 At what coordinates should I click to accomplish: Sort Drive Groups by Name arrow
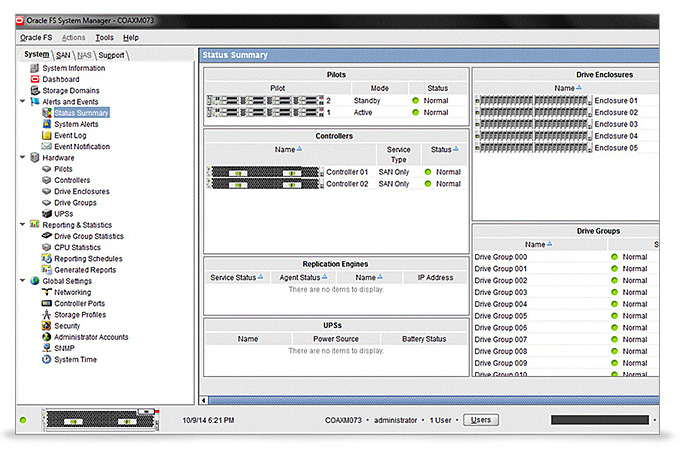coord(549,244)
